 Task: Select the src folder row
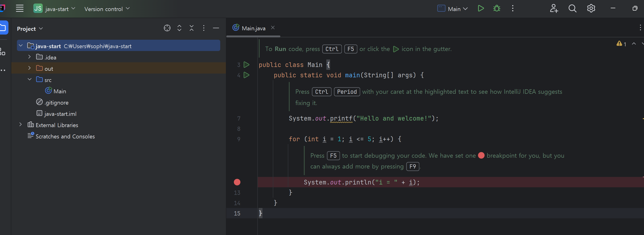click(119, 80)
